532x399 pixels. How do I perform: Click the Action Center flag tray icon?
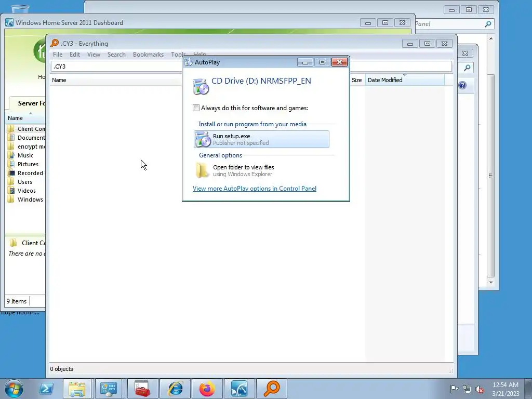click(x=454, y=389)
